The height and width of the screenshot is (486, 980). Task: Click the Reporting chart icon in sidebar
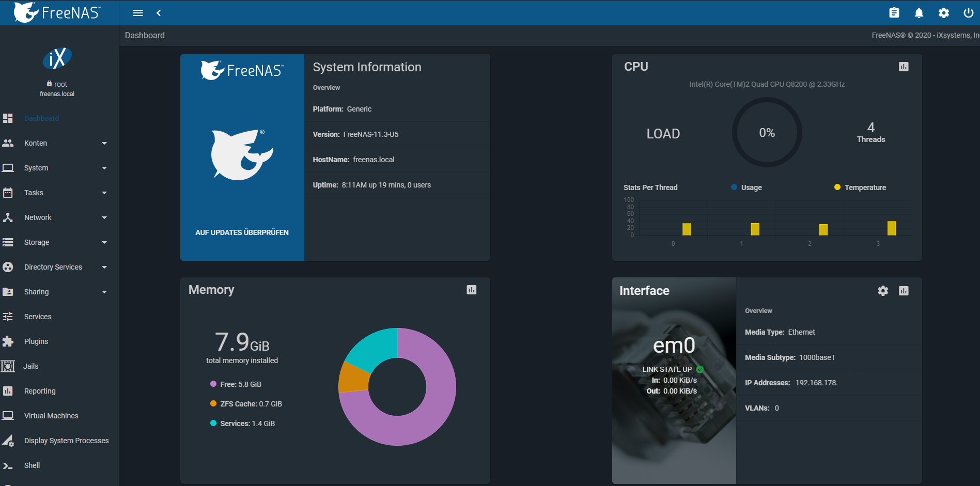8,391
